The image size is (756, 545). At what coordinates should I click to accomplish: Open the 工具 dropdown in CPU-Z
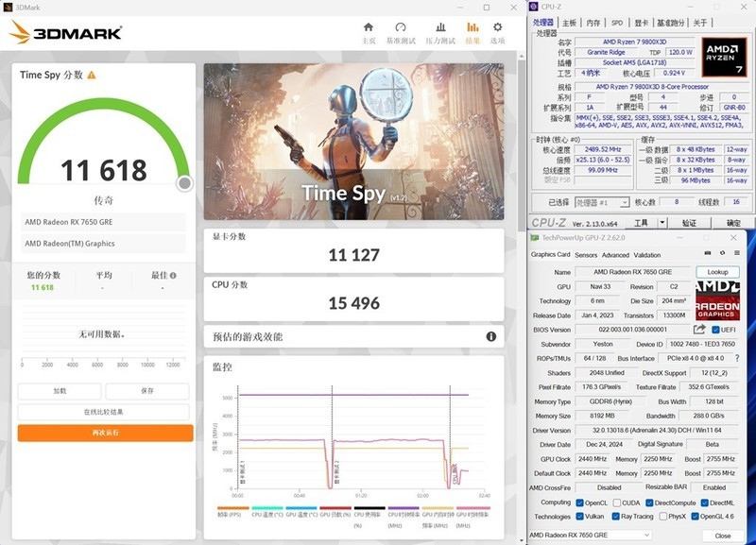tap(643, 222)
